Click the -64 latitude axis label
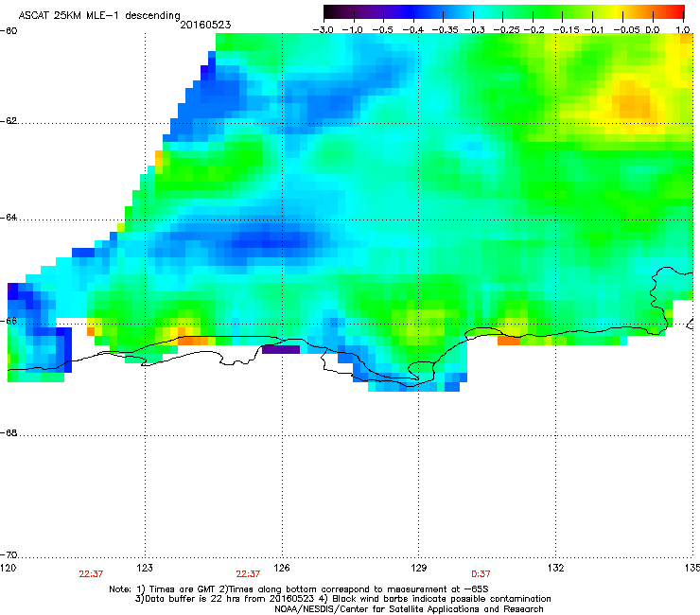 tap(9, 218)
